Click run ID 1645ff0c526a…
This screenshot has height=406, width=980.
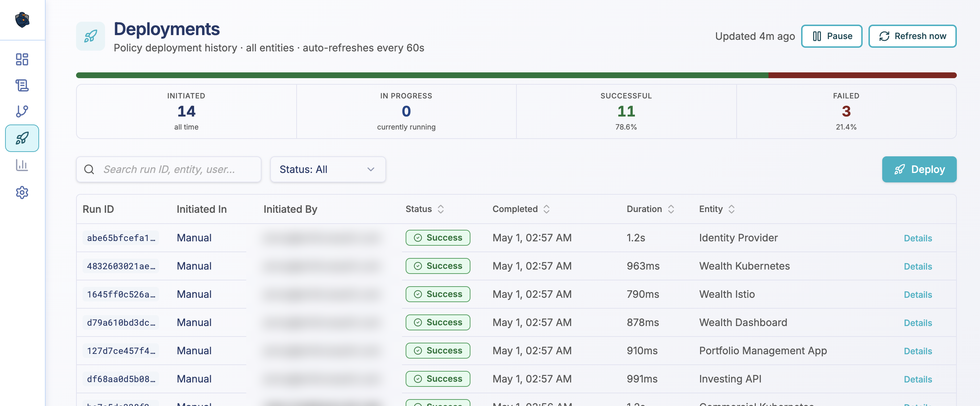click(121, 294)
